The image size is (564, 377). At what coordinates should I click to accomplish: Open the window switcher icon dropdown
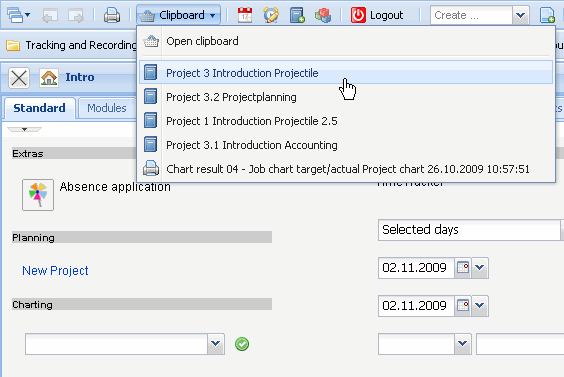pos(18,15)
